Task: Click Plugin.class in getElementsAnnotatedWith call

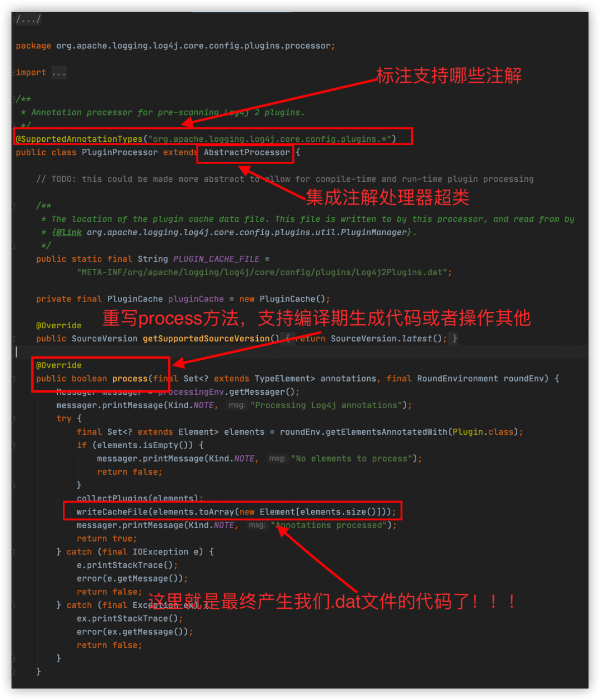Action: click(x=483, y=432)
